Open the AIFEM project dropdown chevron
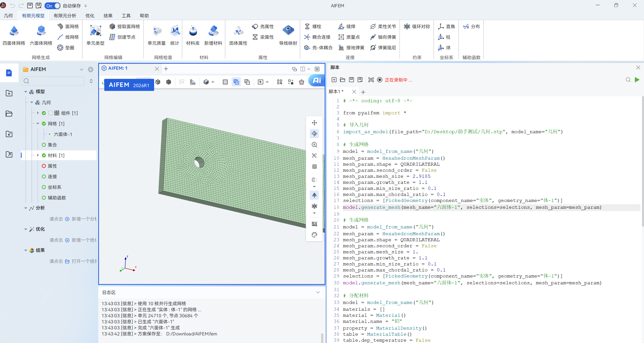The image size is (644, 343). (x=81, y=70)
